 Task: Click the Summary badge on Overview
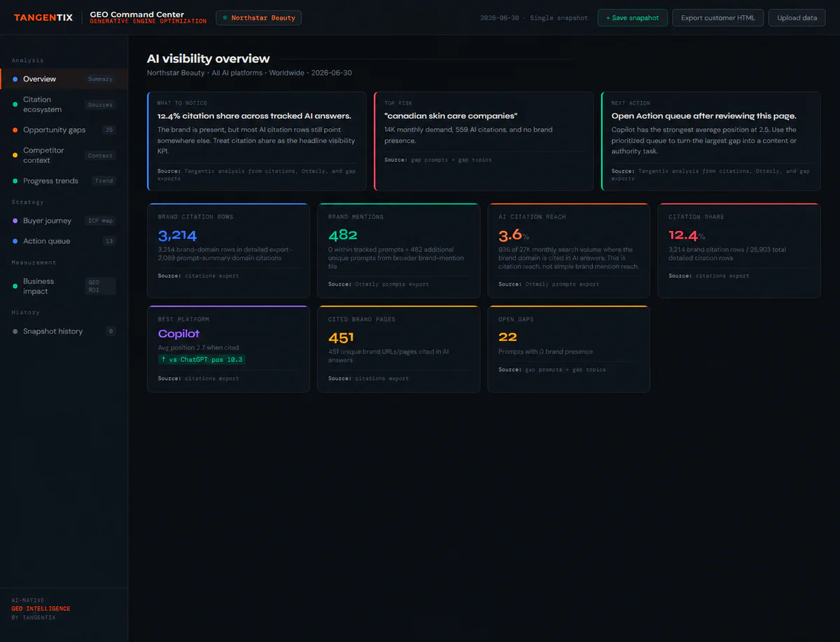pos(100,79)
